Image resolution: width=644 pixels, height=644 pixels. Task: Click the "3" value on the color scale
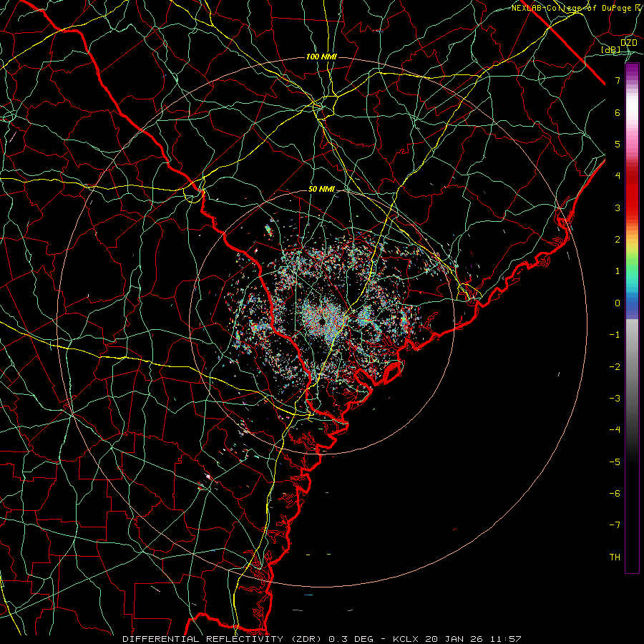(x=618, y=208)
